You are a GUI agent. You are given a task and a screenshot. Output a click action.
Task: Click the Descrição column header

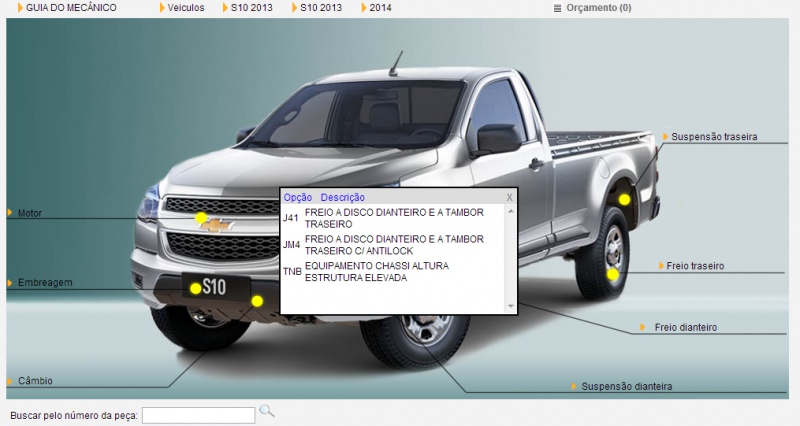point(342,197)
